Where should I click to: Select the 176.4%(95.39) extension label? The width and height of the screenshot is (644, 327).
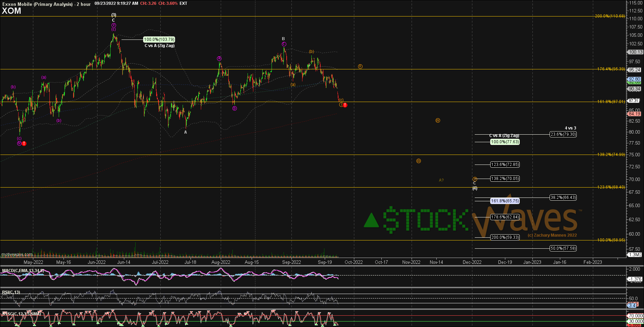coord(611,69)
